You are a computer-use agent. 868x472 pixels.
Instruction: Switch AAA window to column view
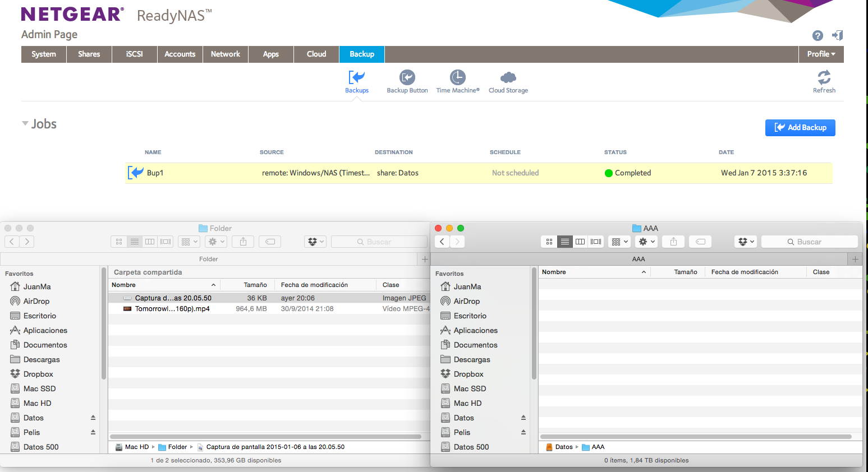click(580, 242)
